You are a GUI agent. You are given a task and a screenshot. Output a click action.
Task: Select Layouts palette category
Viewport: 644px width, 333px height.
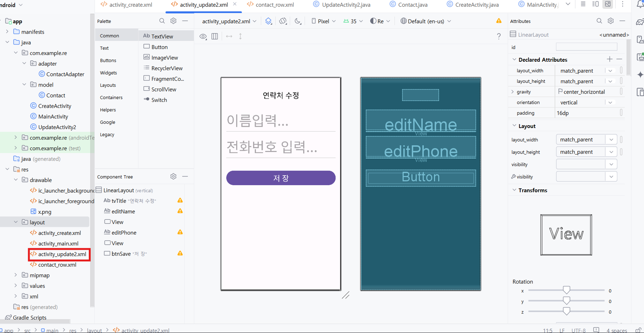tap(108, 85)
